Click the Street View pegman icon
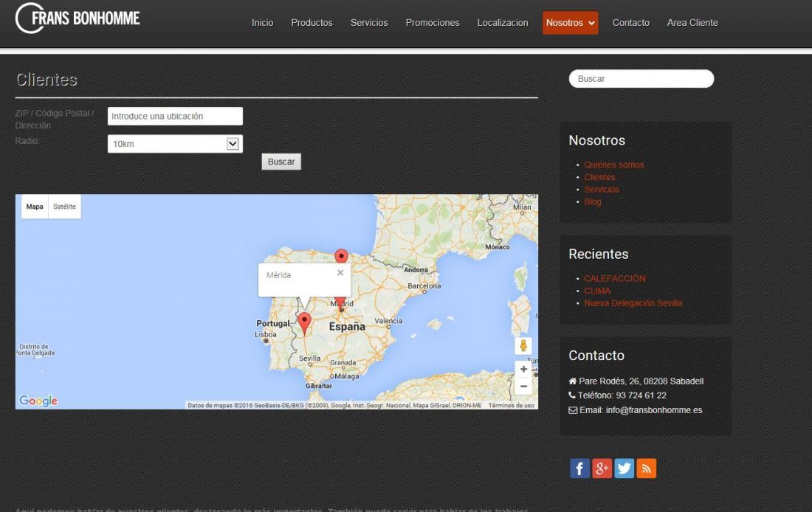 point(523,345)
